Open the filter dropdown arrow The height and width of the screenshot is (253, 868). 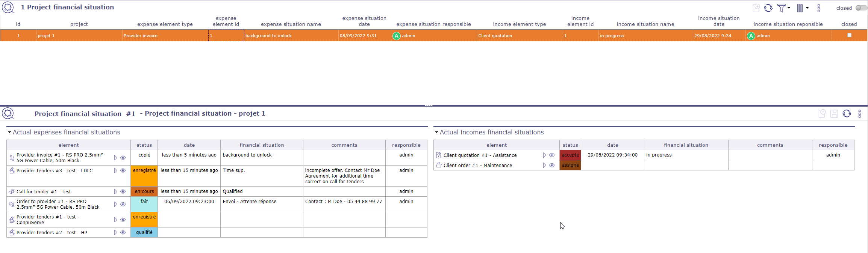789,8
